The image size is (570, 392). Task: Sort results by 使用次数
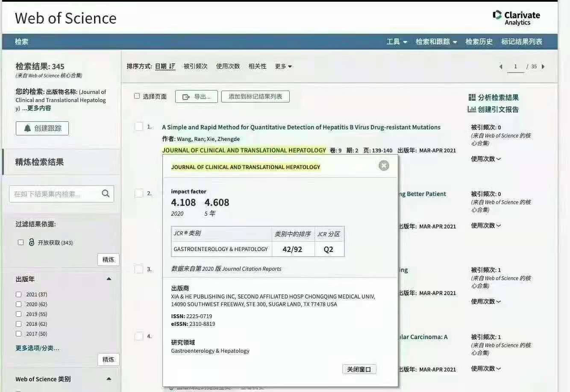click(228, 66)
